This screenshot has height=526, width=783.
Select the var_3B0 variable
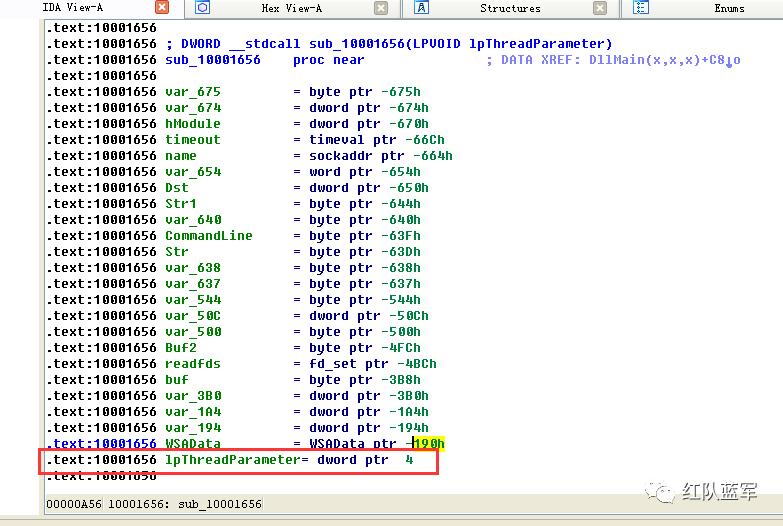point(193,396)
